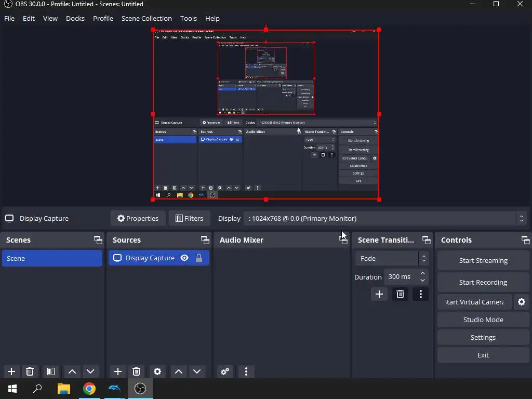Undock the Sources panel
Viewport: 532px width, 399px height.
coord(205,240)
